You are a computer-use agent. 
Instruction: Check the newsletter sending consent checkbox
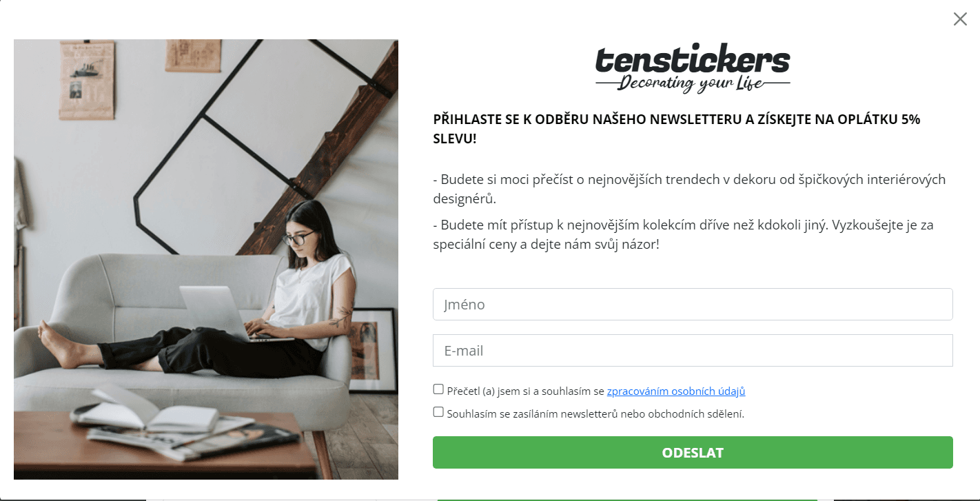click(438, 412)
